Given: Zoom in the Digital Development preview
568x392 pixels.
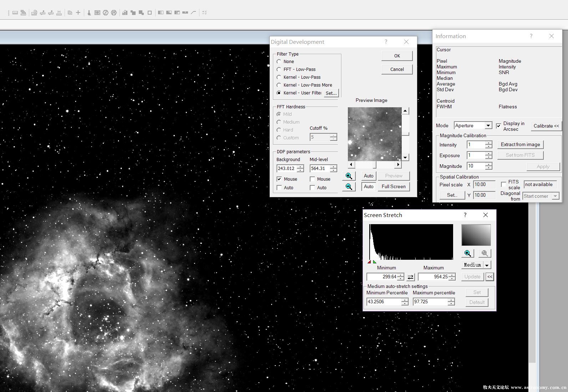Looking at the screenshot, I should pyautogui.click(x=349, y=176).
